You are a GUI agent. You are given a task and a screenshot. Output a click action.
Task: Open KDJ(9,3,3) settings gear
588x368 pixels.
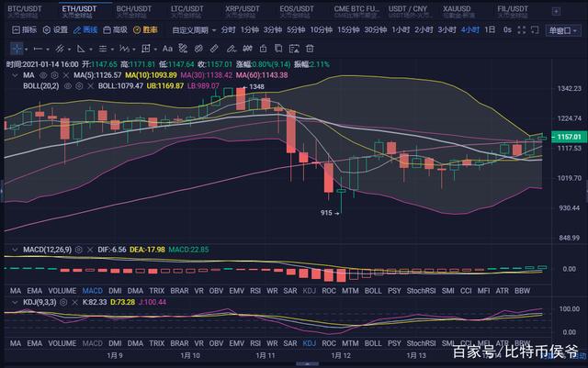(63, 302)
